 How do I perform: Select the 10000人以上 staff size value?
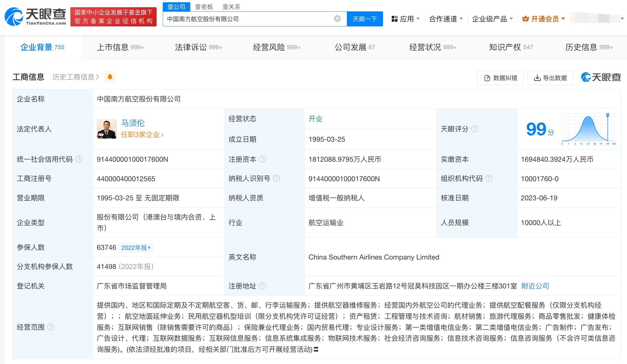[x=541, y=223]
